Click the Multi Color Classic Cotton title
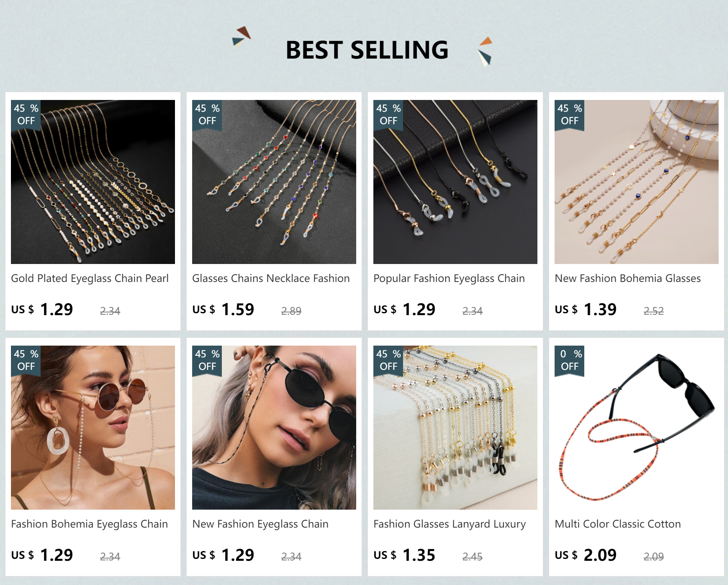 618,524
